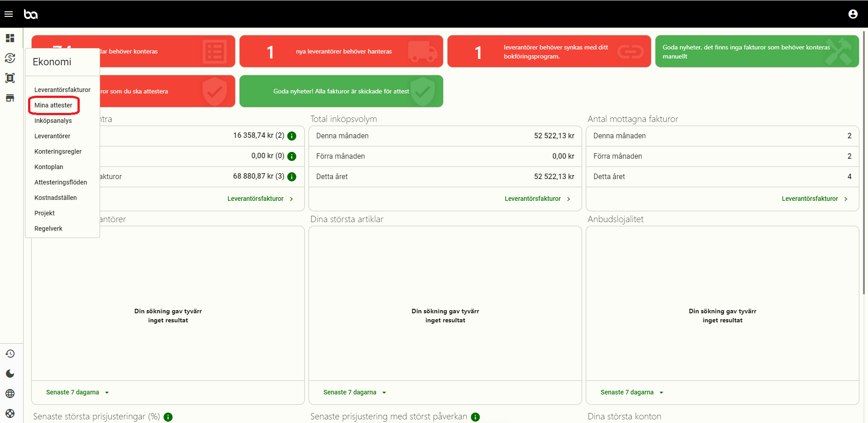Click info icon beside 0,00 kr (0)

click(x=292, y=156)
